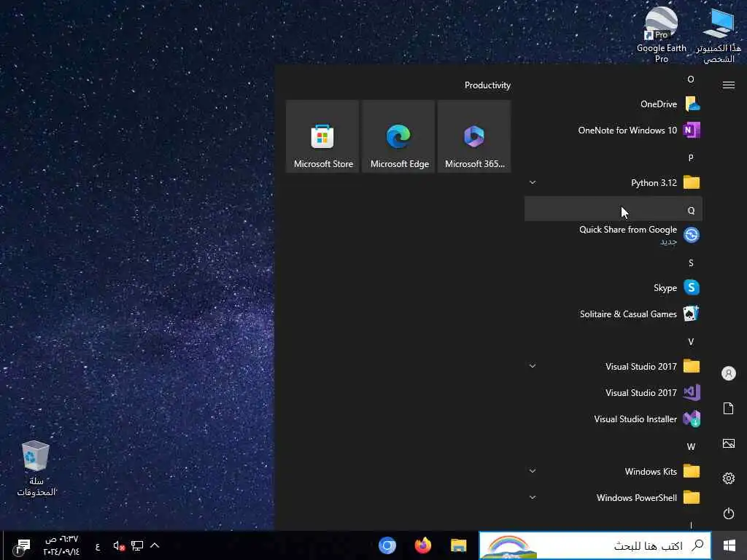Viewport: 747px width, 560px height.
Task: Click the search magnifier icon
Action: coord(697,545)
